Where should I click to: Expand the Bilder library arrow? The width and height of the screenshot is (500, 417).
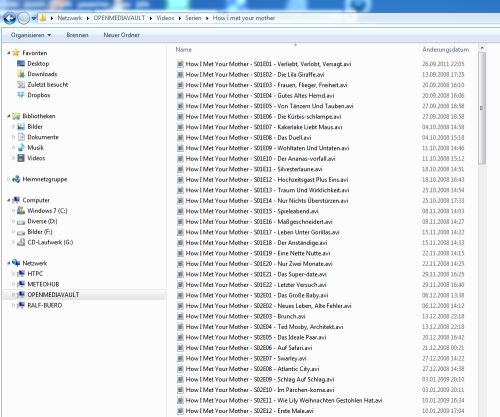tap(14, 127)
